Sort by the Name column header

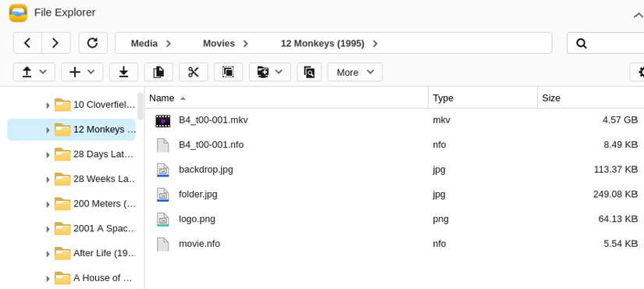tap(286, 98)
